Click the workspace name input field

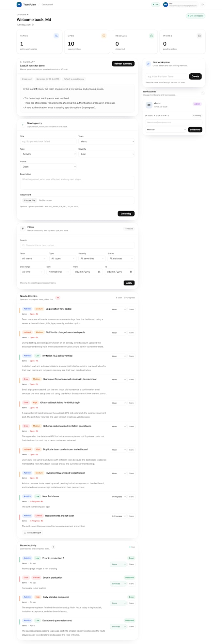tap(166, 76)
